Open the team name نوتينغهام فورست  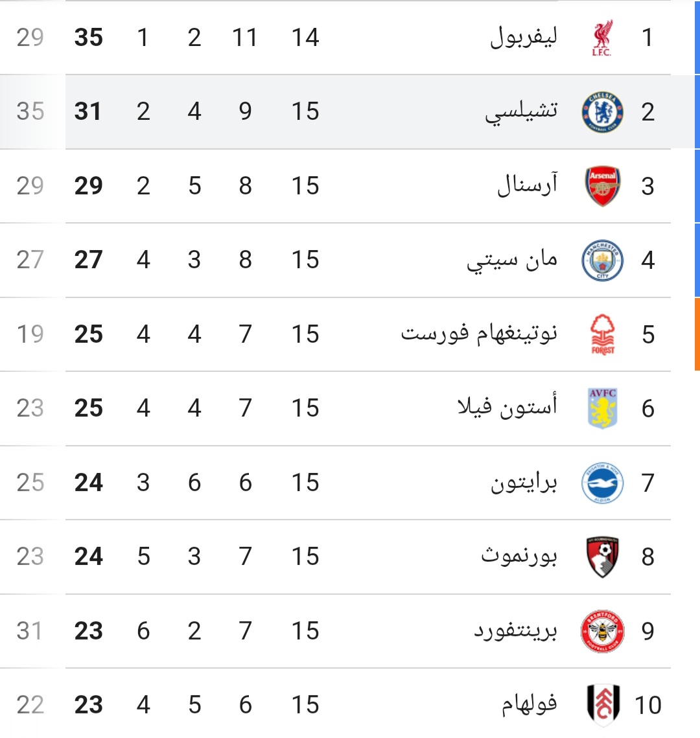(479, 334)
